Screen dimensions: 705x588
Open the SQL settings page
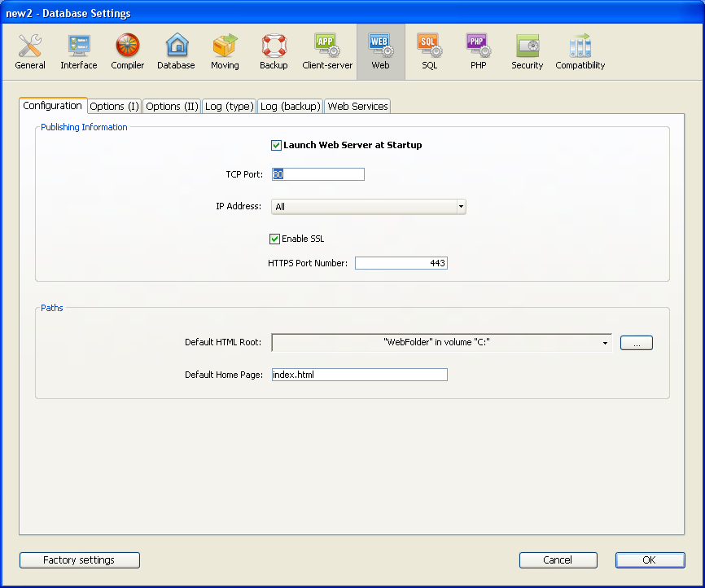[x=429, y=52]
